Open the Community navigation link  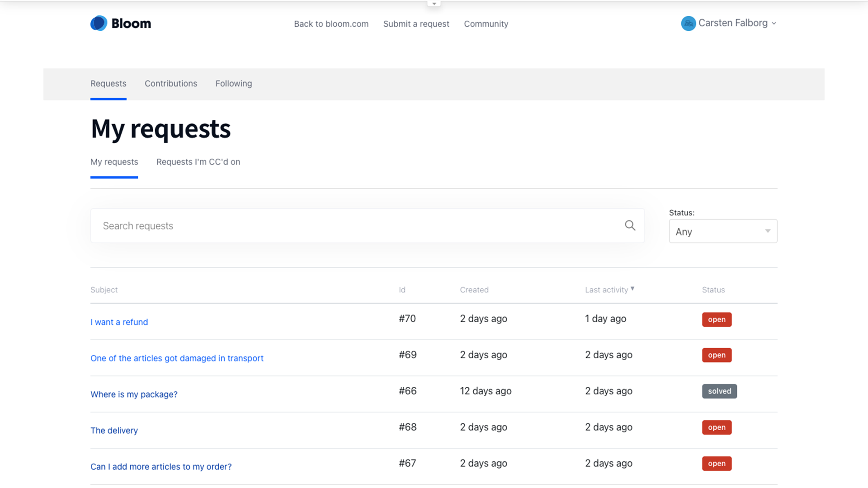pos(486,24)
